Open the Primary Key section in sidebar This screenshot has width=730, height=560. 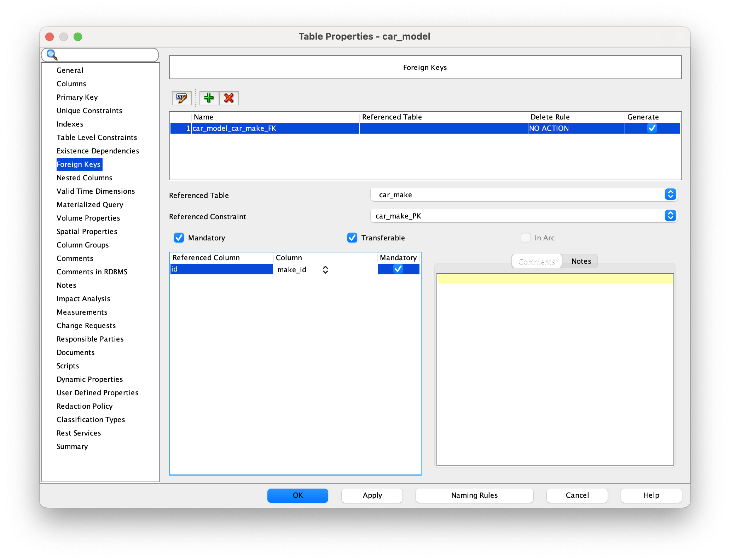click(x=77, y=97)
